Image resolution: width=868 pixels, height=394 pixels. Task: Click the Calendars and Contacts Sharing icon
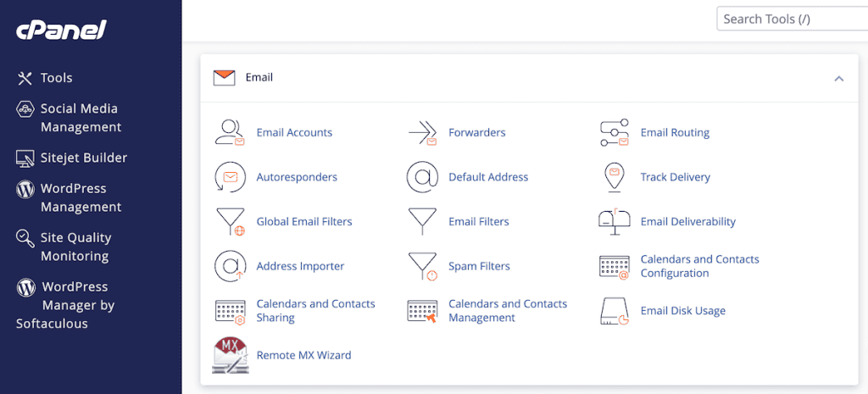coord(229,311)
